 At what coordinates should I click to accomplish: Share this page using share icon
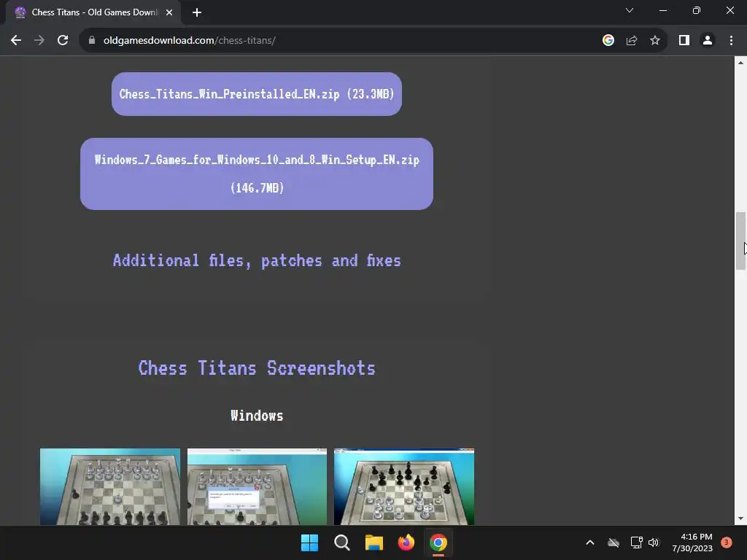632,41
